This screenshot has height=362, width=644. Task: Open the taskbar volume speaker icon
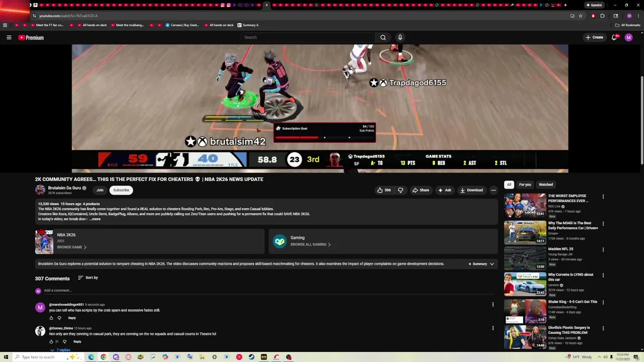tap(605, 357)
